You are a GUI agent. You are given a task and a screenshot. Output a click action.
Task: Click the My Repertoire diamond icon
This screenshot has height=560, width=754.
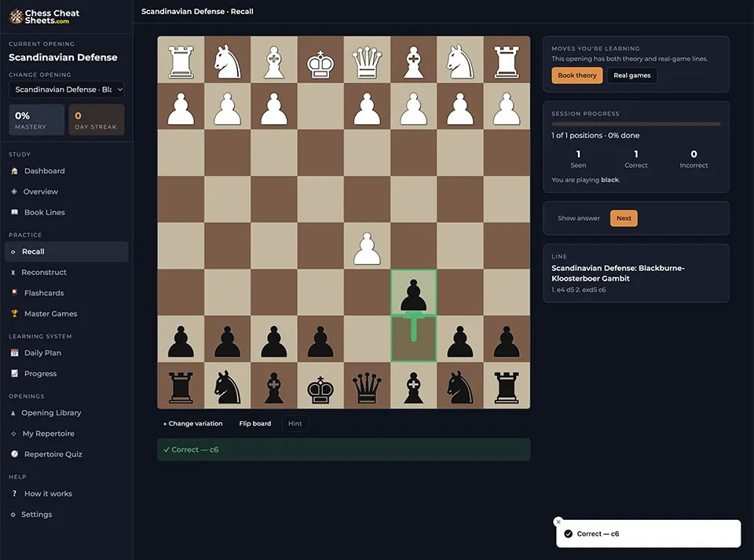tap(13, 434)
